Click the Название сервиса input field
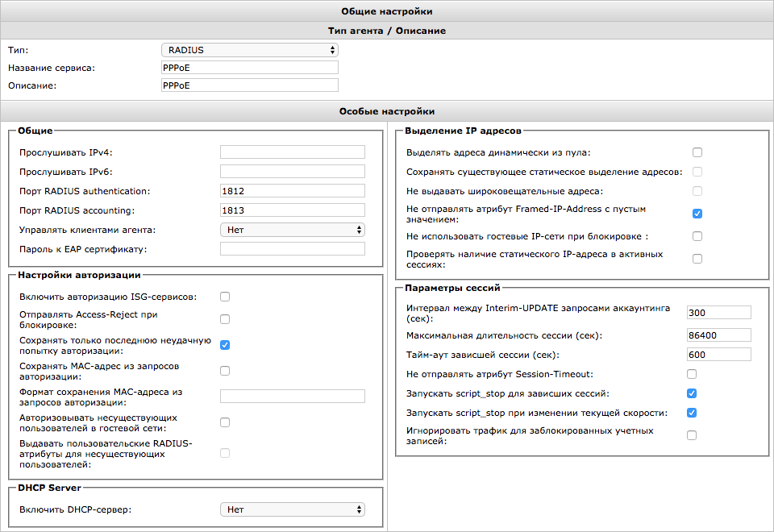The width and height of the screenshot is (774, 532). [x=250, y=68]
